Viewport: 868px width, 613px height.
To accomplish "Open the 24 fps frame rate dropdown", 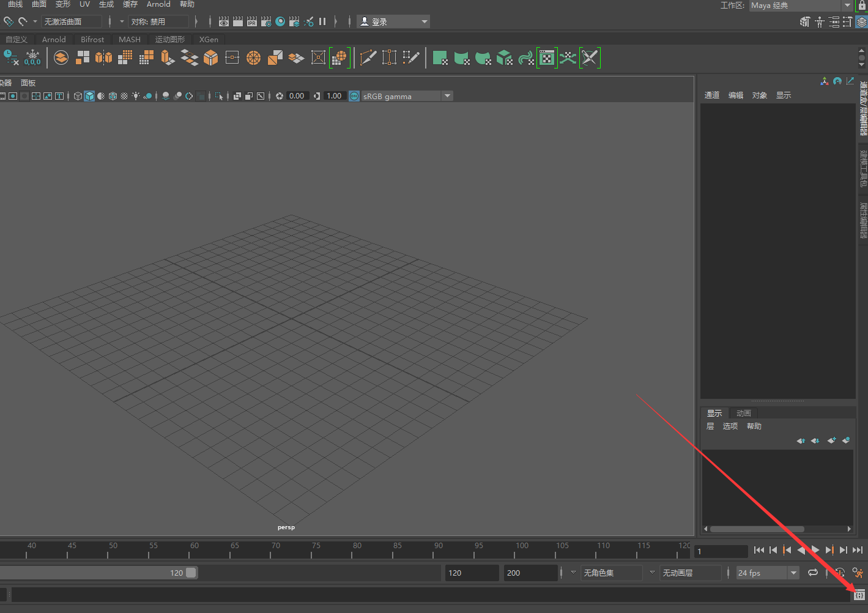I will [x=768, y=573].
